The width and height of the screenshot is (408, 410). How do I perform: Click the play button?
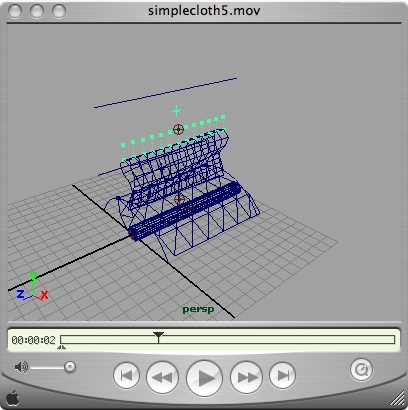coord(204,377)
